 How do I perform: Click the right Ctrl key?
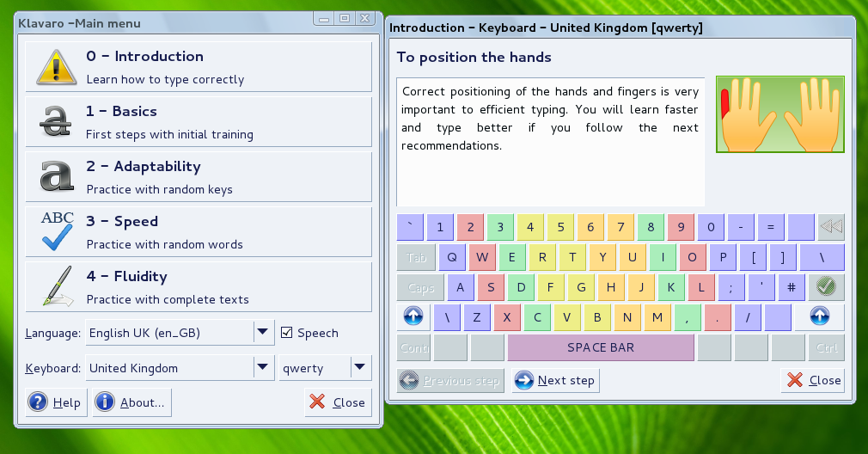827,347
